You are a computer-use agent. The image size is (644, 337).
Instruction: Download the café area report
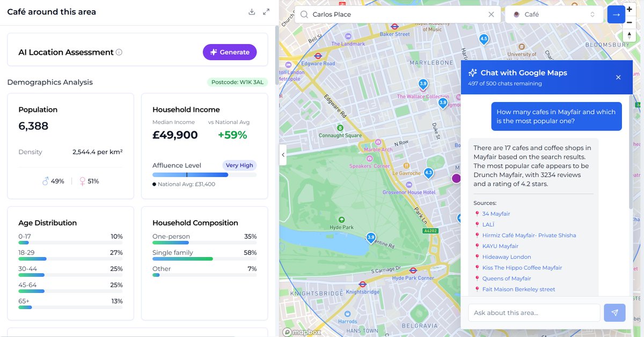(252, 12)
